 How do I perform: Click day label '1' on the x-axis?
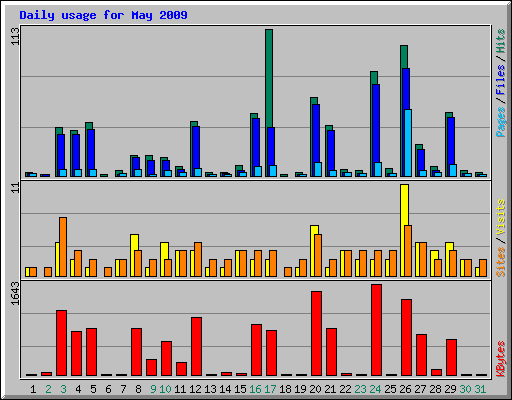[x=33, y=389]
